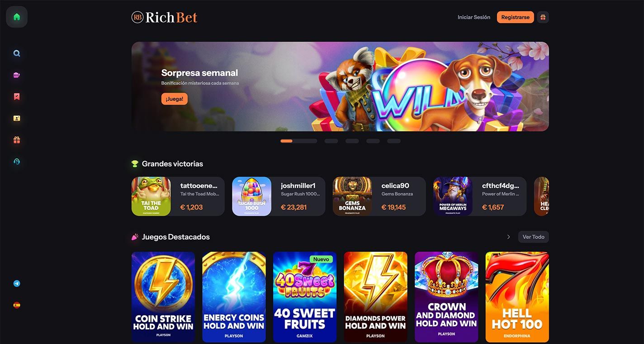Open Ver Todo for Juegos Destacados
The height and width of the screenshot is (344, 644).
pyautogui.click(x=533, y=237)
